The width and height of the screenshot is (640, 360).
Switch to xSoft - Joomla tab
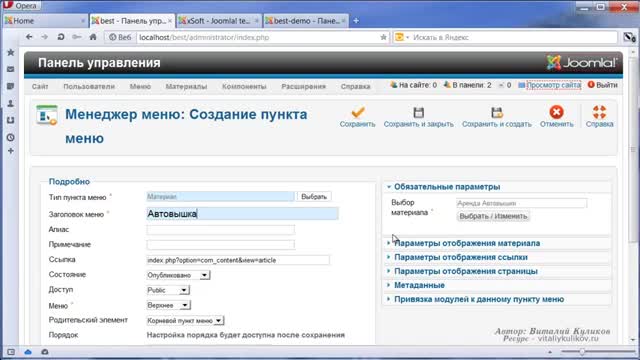point(218,21)
